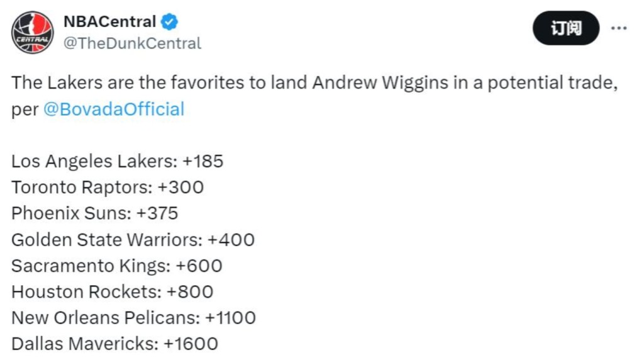
Task: Open the @TheDunkCentral handle link
Action: click(132, 43)
